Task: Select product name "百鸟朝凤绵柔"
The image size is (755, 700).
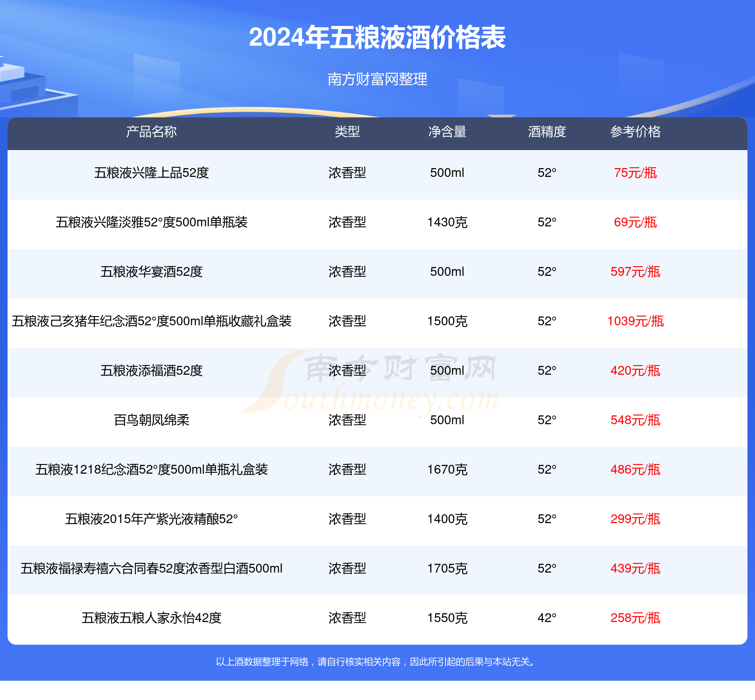Action: [151, 420]
